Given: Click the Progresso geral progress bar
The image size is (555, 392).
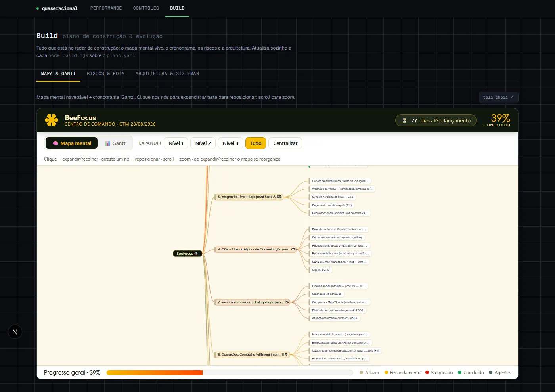Looking at the screenshot, I should (230, 373).
